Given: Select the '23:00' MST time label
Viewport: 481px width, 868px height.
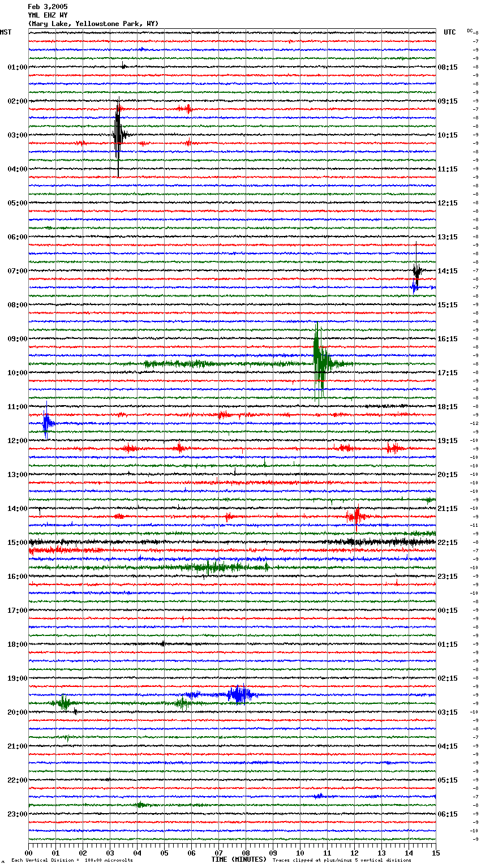Looking at the screenshot, I should point(18,814).
